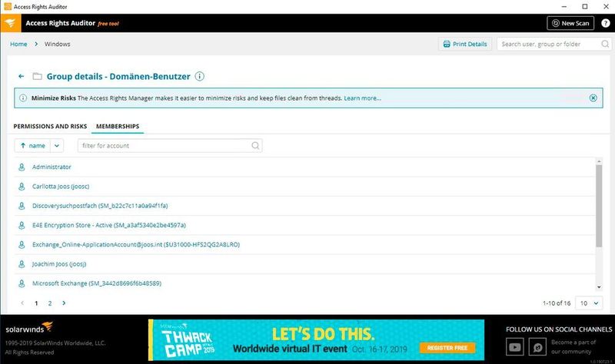The height and width of the screenshot is (364, 615).
Task: Click the membership list scrollbar thumb
Action: (x=599, y=206)
